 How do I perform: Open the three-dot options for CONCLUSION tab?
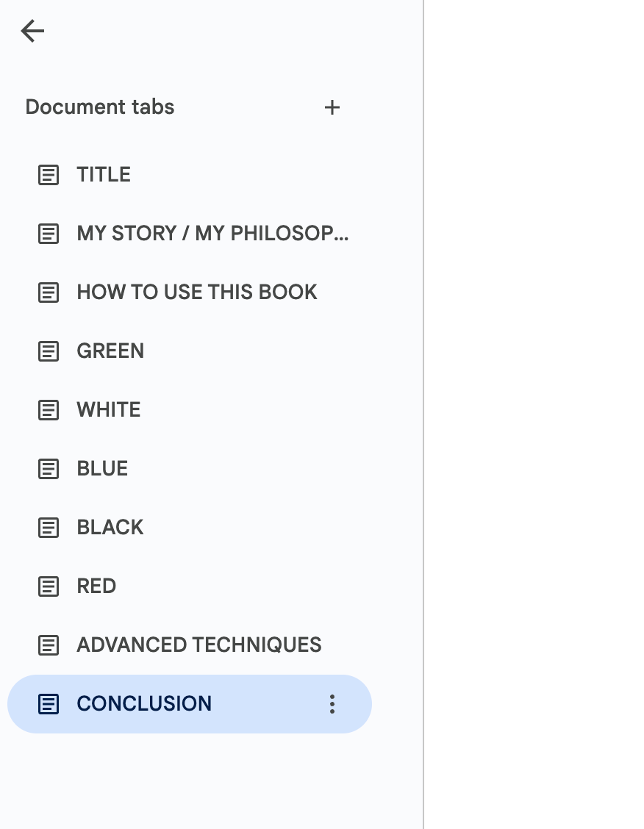(332, 704)
